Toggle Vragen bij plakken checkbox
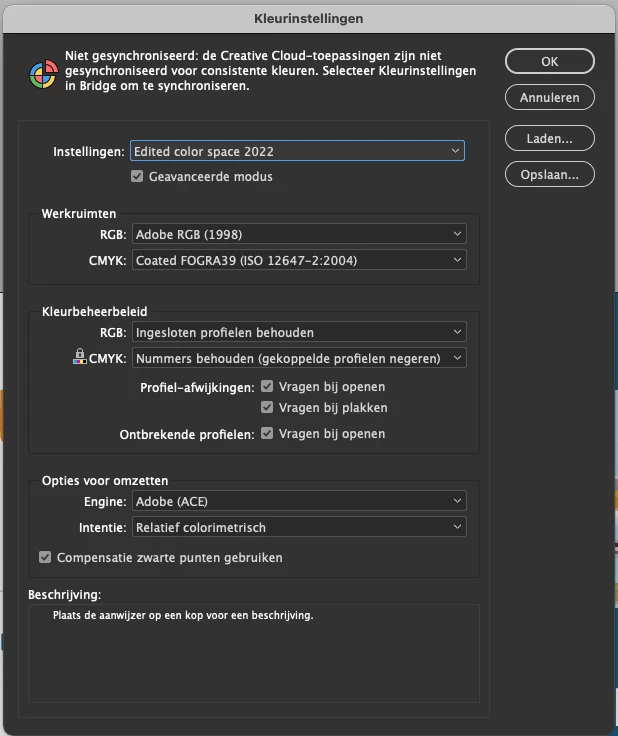 point(267,407)
